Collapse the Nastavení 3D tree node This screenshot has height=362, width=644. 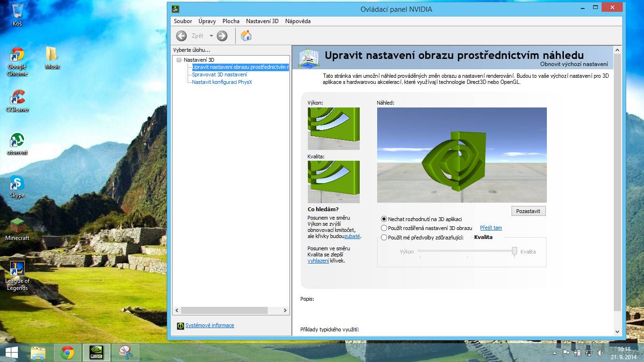pos(179,60)
